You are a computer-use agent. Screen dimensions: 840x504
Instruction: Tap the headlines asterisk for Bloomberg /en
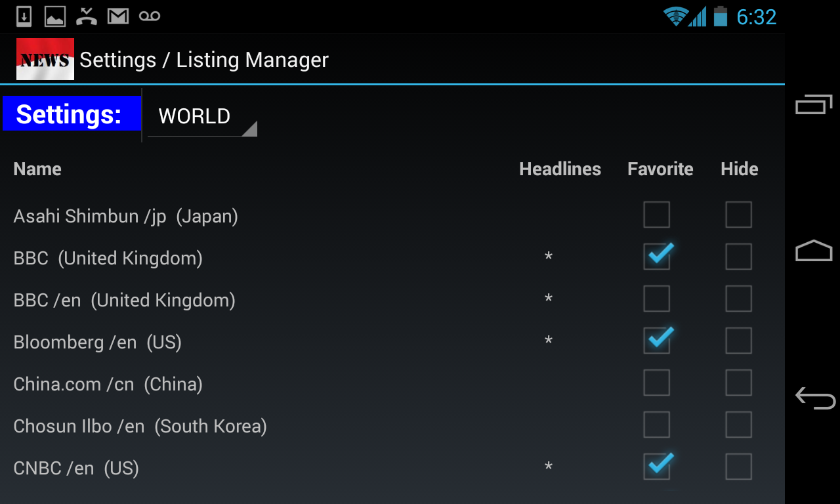pos(549,341)
